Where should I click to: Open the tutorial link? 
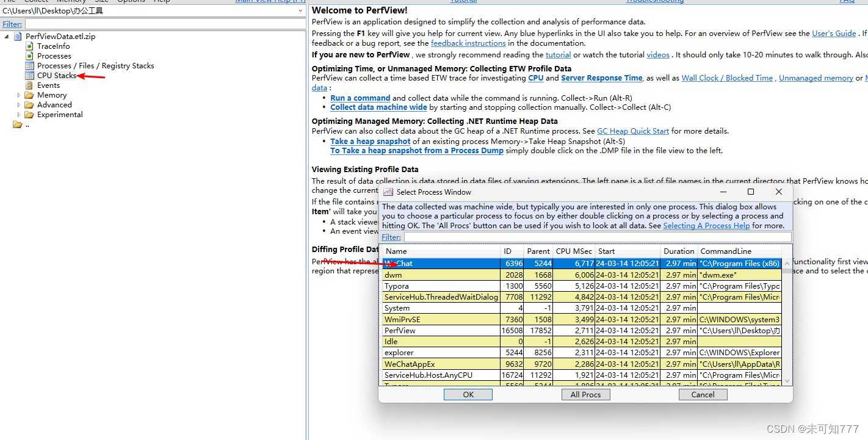[x=558, y=55]
